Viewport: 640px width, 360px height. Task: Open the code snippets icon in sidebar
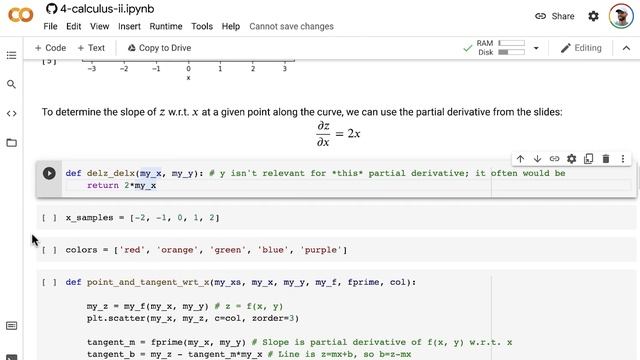(11, 113)
